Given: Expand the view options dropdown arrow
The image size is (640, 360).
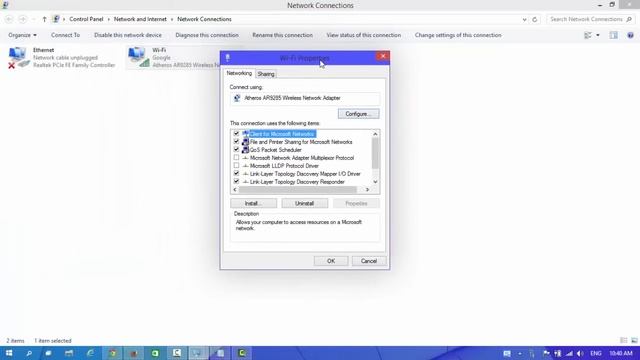Looking at the screenshot, I should (598, 36).
